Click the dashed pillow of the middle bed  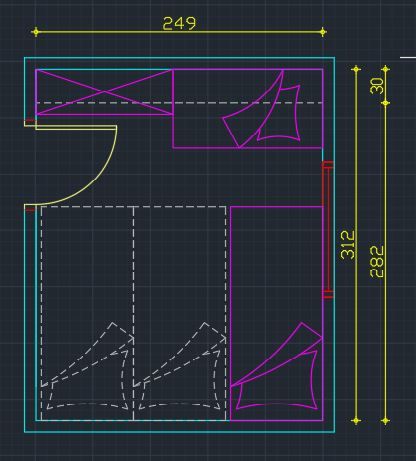180,380
